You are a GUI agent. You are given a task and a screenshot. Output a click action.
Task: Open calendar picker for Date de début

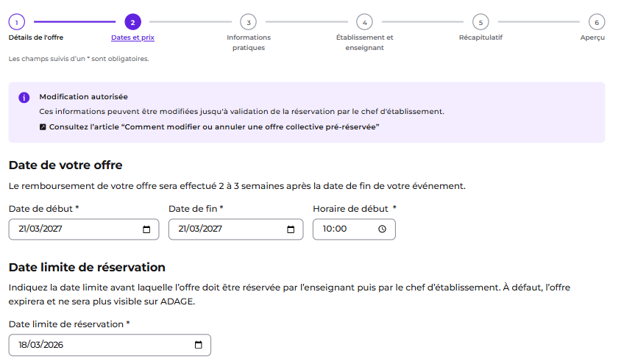tap(146, 229)
